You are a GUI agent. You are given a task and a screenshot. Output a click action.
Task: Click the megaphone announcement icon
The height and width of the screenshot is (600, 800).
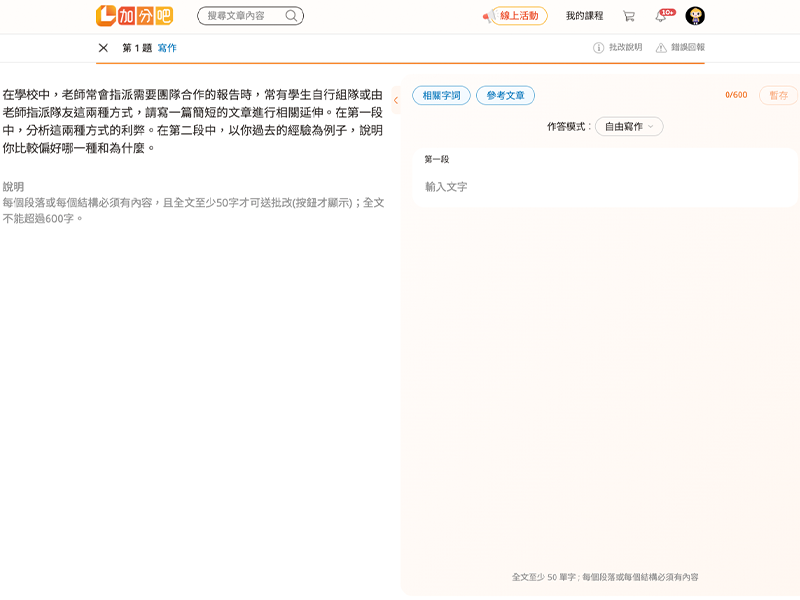pyautogui.click(x=487, y=17)
